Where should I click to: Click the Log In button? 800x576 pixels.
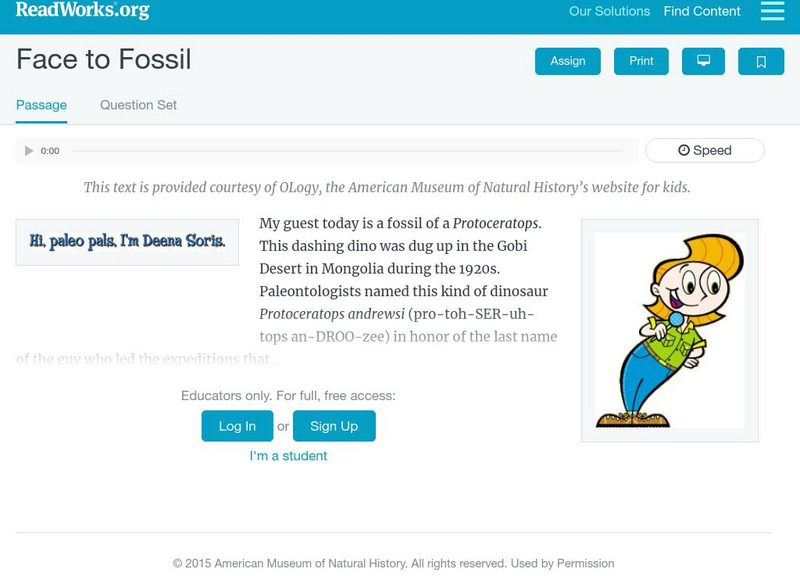coord(237,426)
